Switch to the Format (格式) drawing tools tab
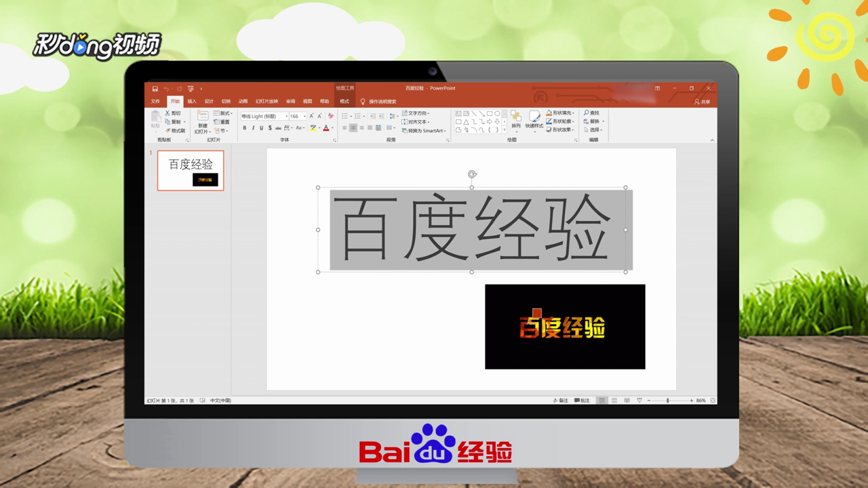 click(344, 102)
